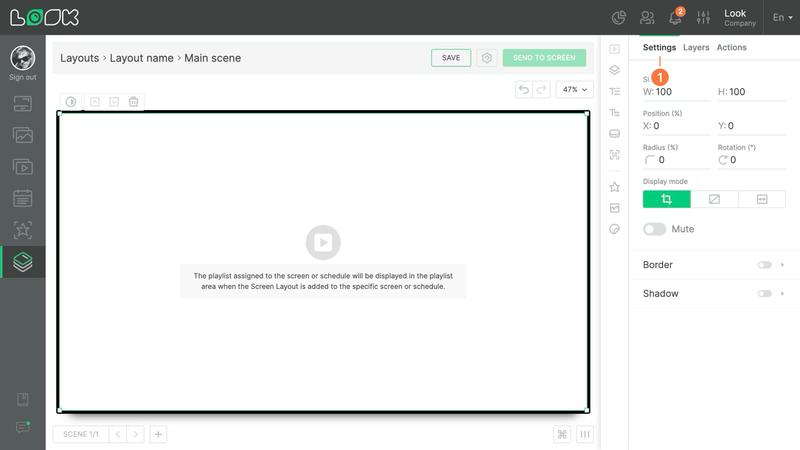Viewport: 800px width, 450px height.
Task: Delete the selected element with trash icon
Action: coord(134,102)
